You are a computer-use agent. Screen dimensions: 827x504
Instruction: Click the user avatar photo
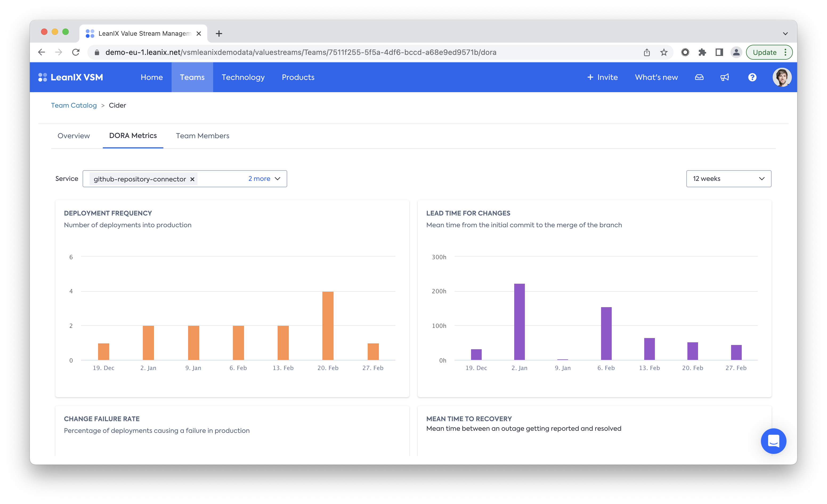(x=782, y=78)
